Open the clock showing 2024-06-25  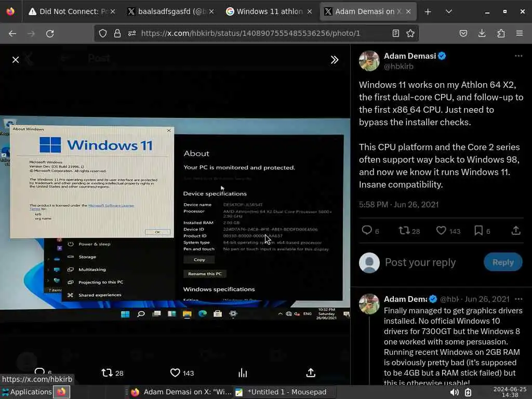pyautogui.click(x=510, y=392)
